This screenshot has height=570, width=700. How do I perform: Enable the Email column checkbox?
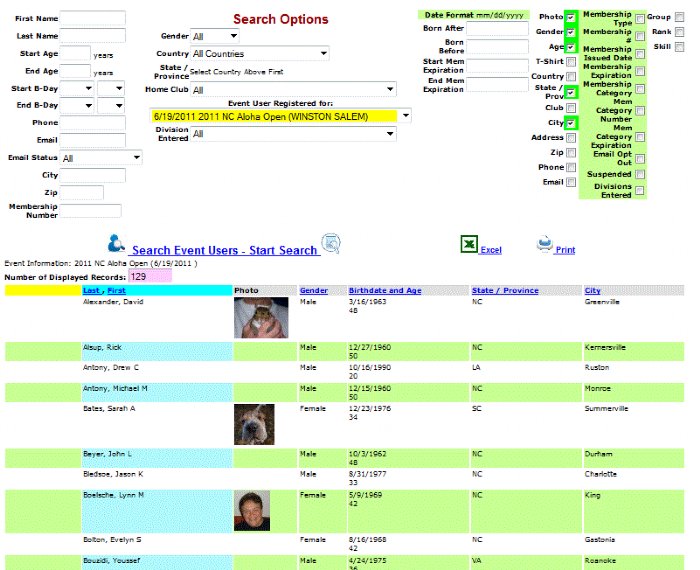[x=571, y=182]
